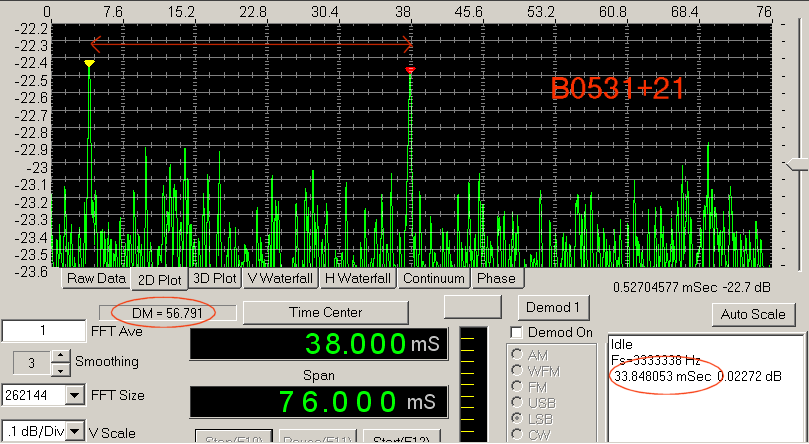The height and width of the screenshot is (444, 809).
Task: Click the 0.02272 dB status value
Action: coord(750,376)
